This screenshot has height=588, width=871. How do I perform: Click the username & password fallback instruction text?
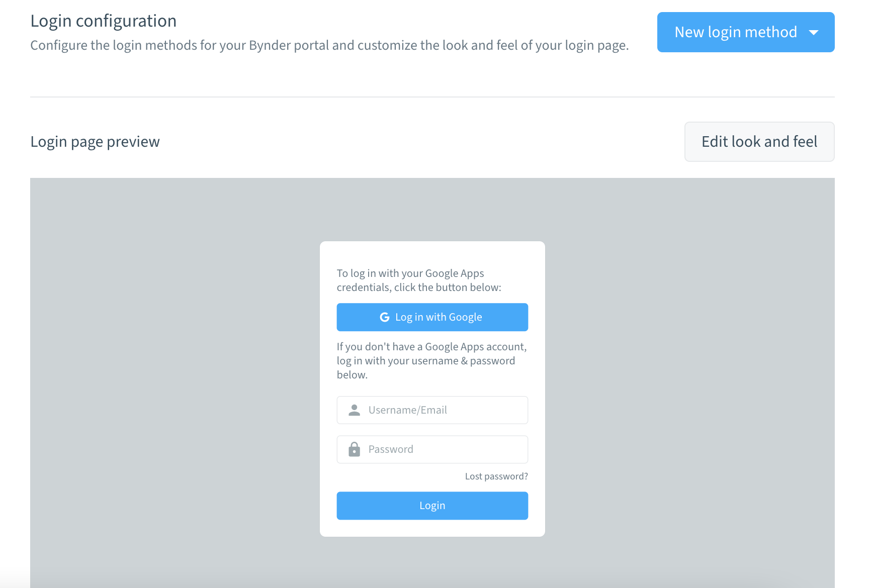[431, 361]
